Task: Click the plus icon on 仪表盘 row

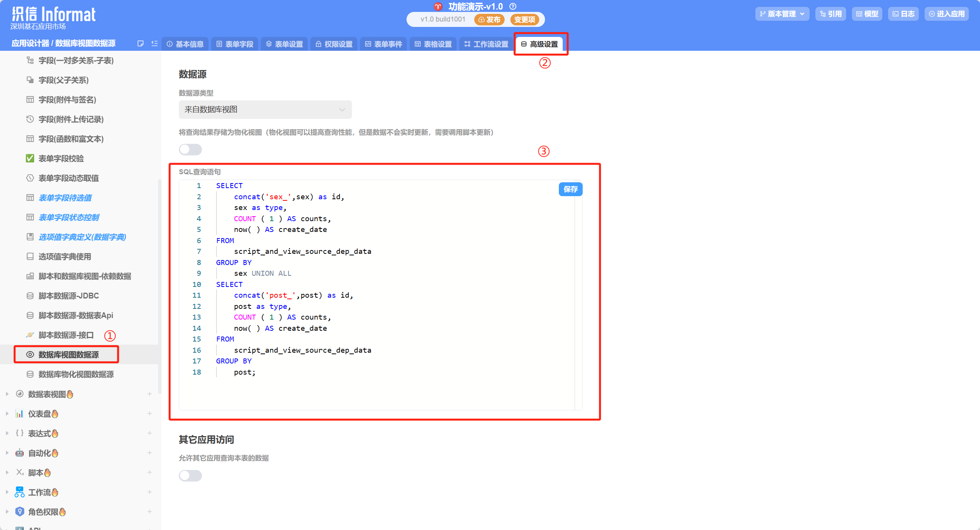Action: click(x=150, y=413)
